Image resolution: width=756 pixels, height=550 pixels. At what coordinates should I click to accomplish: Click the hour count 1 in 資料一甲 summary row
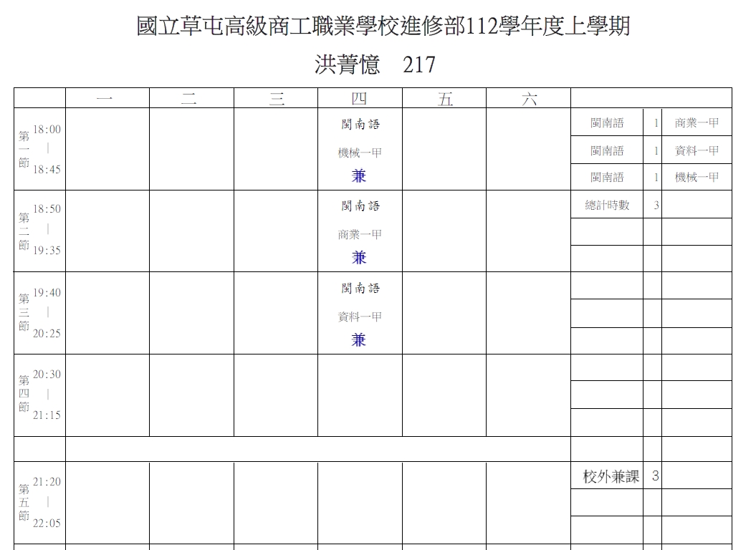[656, 151]
